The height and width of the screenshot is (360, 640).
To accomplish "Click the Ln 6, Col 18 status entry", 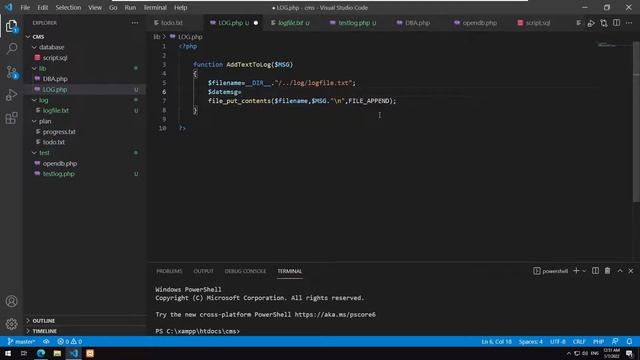I will [x=496, y=341].
